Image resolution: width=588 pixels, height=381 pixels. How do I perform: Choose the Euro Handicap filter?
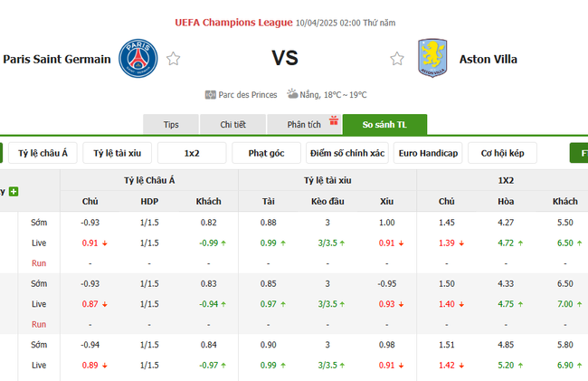point(429,153)
